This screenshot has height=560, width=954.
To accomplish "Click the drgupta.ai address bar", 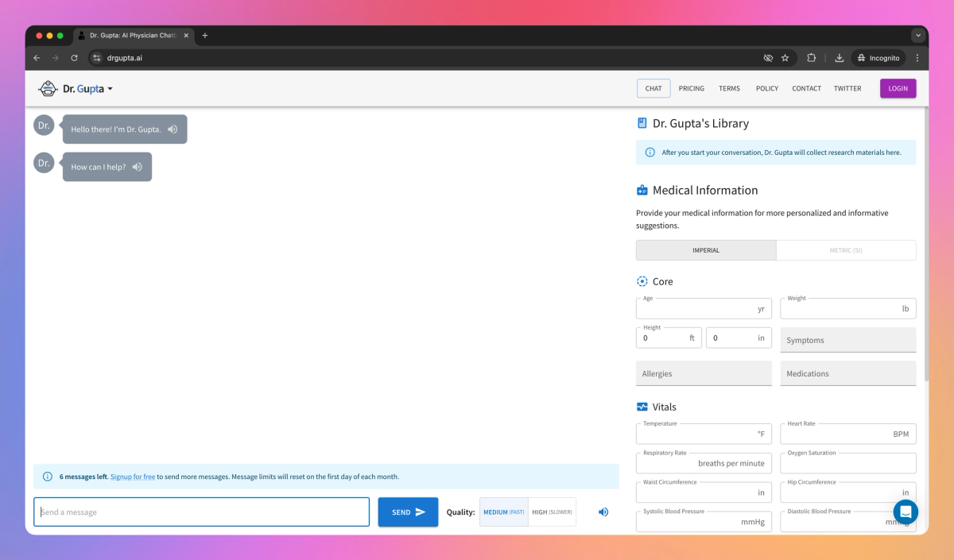I will pyautogui.click(x=429, y=58).
